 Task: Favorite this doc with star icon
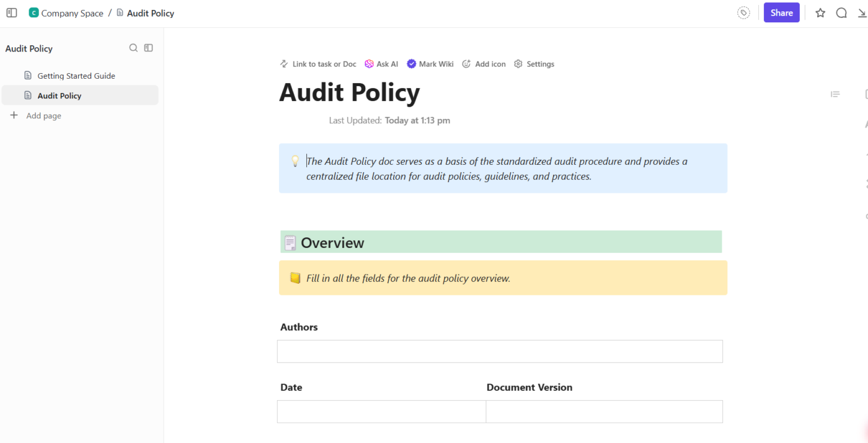(x=820, y=12)
